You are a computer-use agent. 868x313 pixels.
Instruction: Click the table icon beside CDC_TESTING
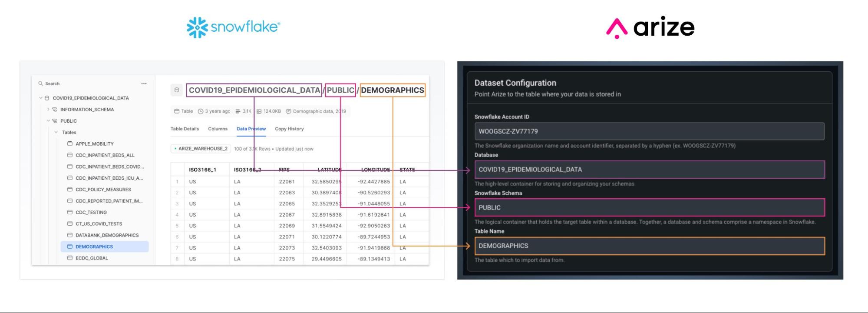point(70,212)
